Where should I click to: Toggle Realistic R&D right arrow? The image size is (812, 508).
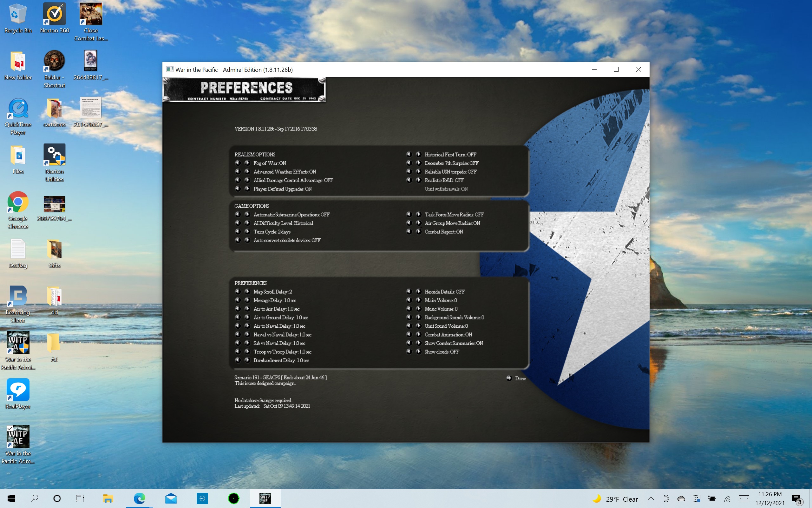pos(418,180)
